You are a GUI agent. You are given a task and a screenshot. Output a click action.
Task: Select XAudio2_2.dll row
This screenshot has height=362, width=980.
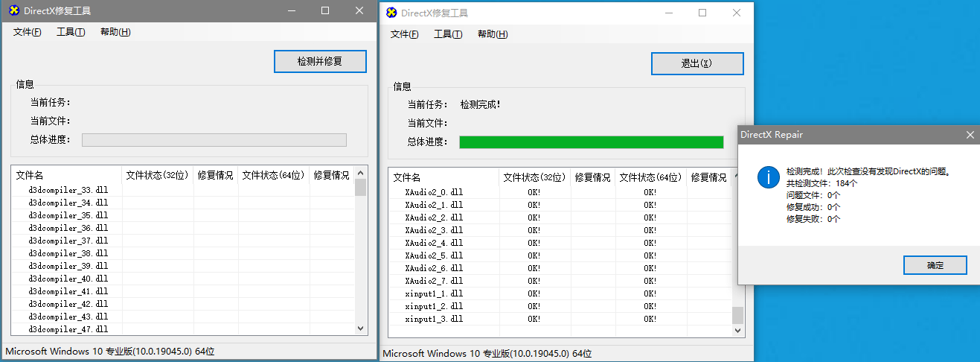pyautogui.click(x=560, y=217)
